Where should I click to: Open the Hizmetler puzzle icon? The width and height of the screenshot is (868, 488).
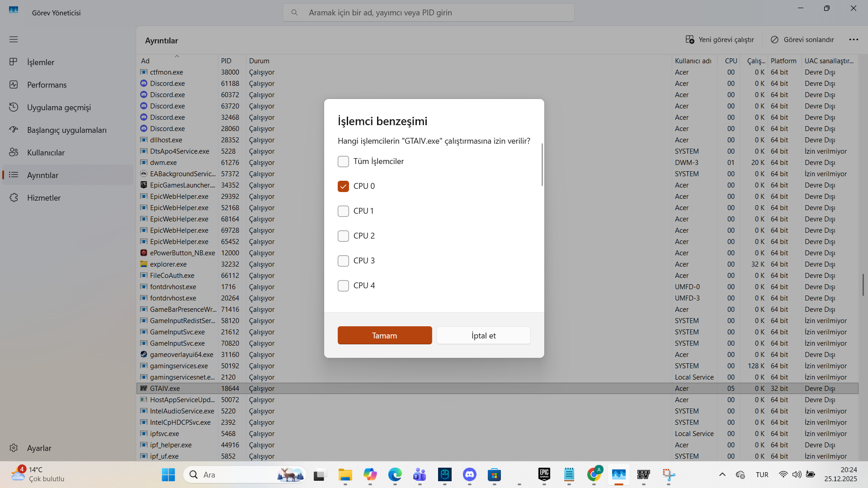(14, 197)
